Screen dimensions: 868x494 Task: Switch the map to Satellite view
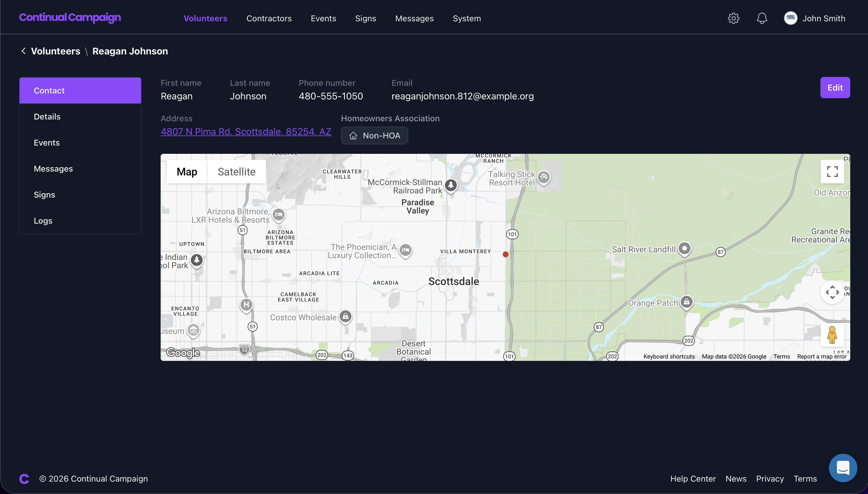236,172
